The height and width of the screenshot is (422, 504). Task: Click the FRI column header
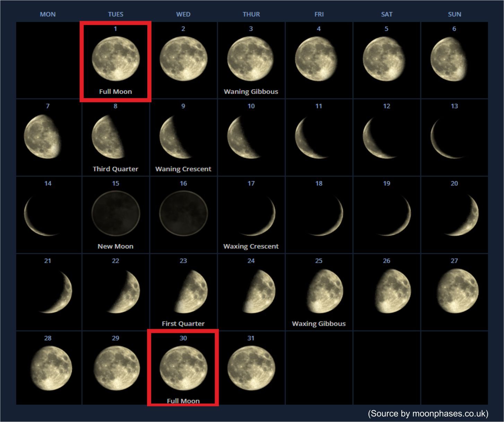[319, 14]
